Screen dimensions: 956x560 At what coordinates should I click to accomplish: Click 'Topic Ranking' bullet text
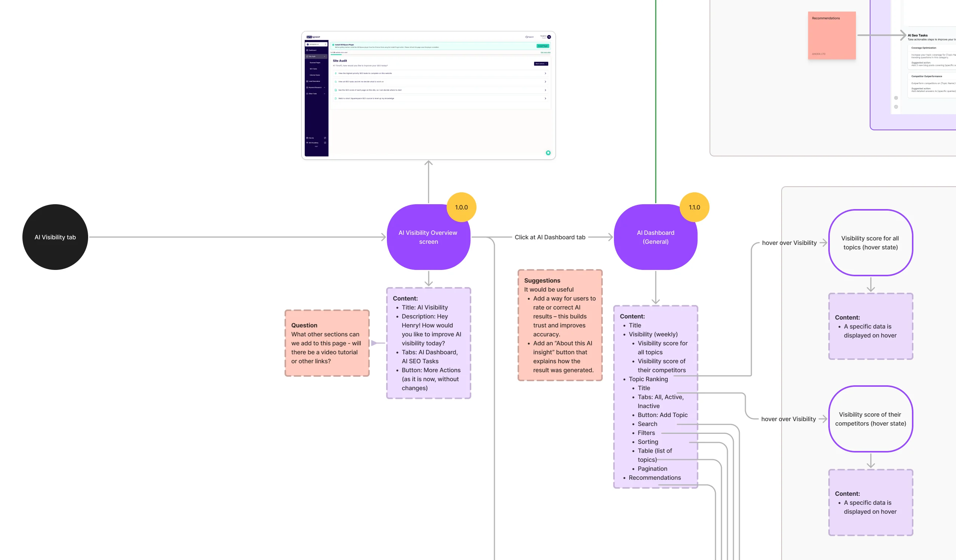648,379
